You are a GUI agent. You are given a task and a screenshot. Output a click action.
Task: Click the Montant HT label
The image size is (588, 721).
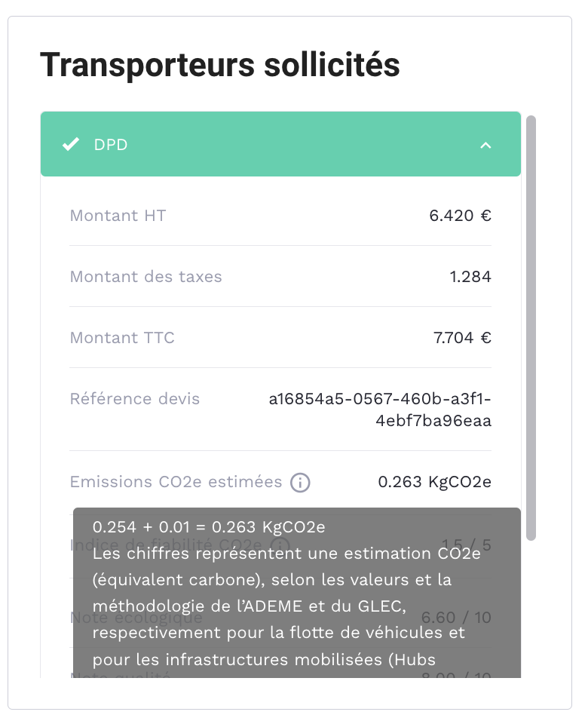pyautogui.click(x=118, y=216)
